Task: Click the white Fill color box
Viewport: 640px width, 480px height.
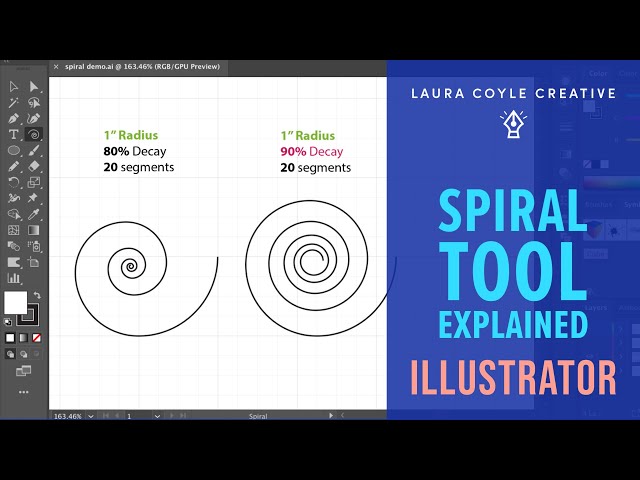Action: (16, 302)
